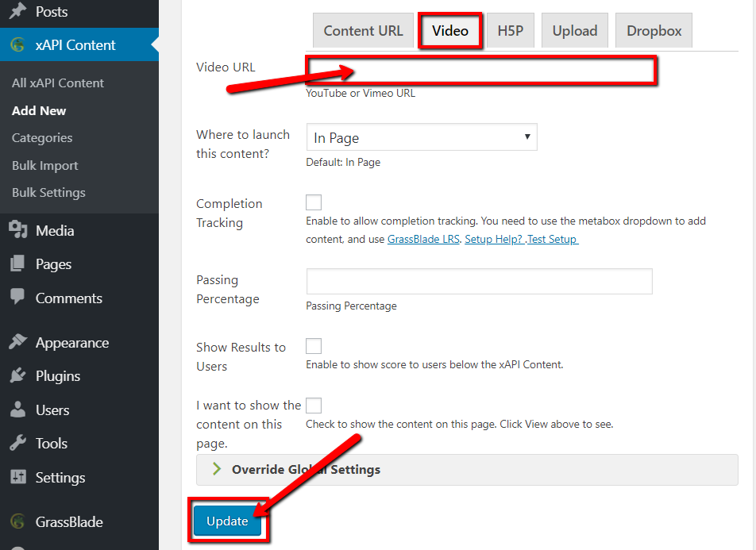Click inside the Passing Percentage field
Image resolution: width=756 pixels, height=550 pixels.
click(x=478, y=281)
